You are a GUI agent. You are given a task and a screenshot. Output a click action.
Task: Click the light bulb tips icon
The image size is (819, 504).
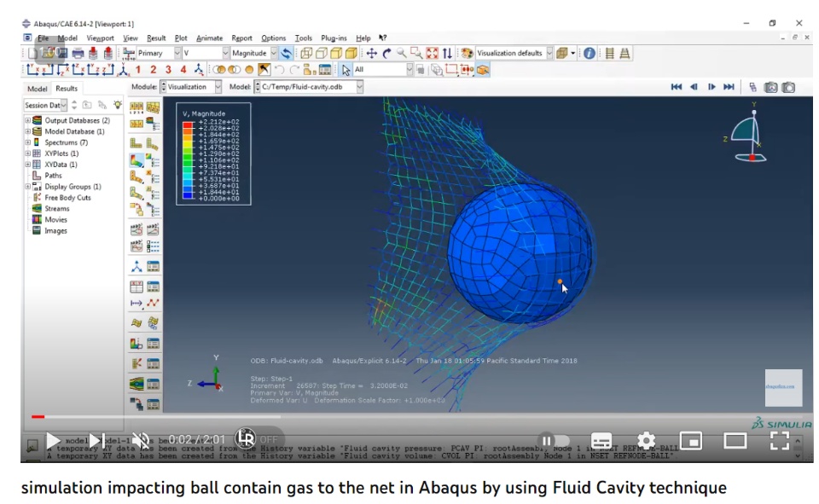(x=118, y=105)
